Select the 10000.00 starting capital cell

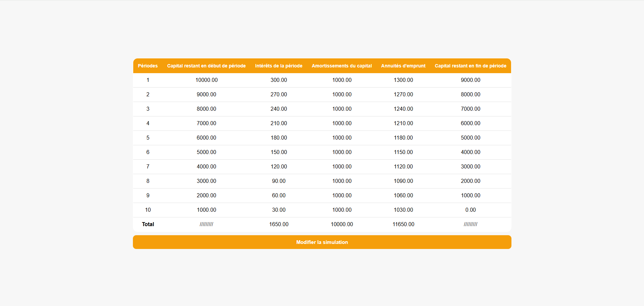[x=206, y=80]
